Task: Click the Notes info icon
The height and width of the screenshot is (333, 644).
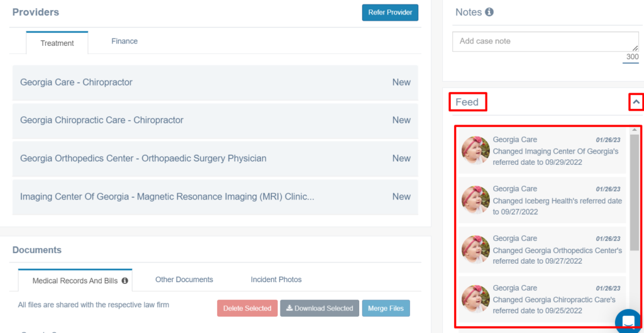Action: pyautogui.click(x=489, y=12)
